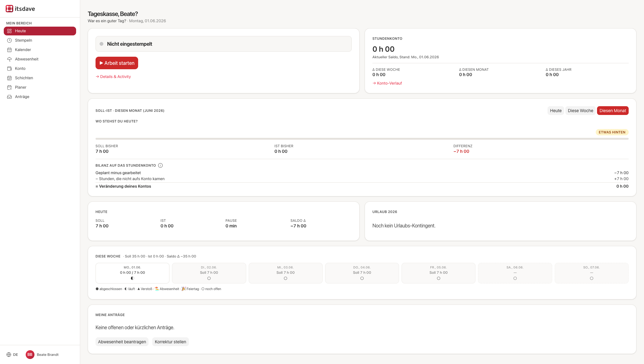
Task: Select the So., 07.06. day card
Action: (591, 273)
